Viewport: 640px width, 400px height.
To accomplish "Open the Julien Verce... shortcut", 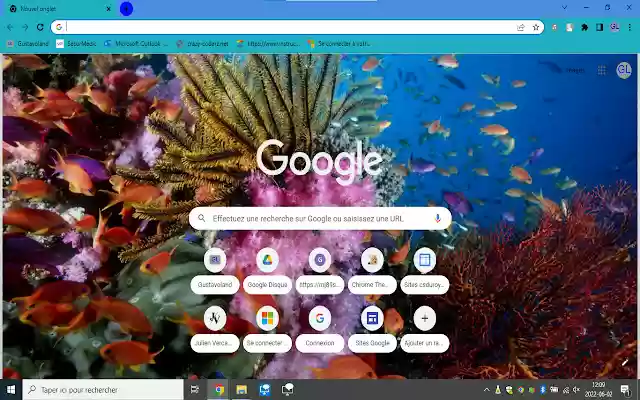I will (215, 329).
